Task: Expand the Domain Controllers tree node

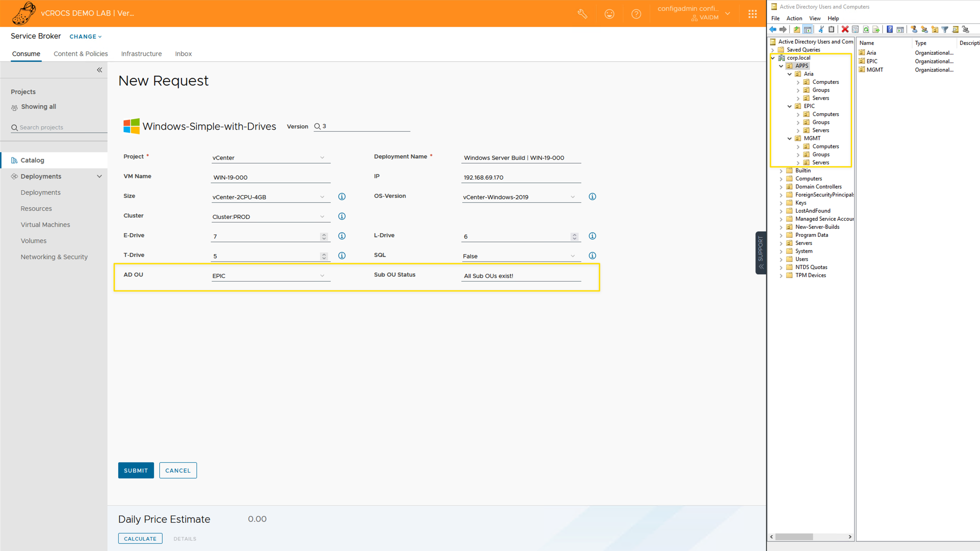Action: coord(781,187)
